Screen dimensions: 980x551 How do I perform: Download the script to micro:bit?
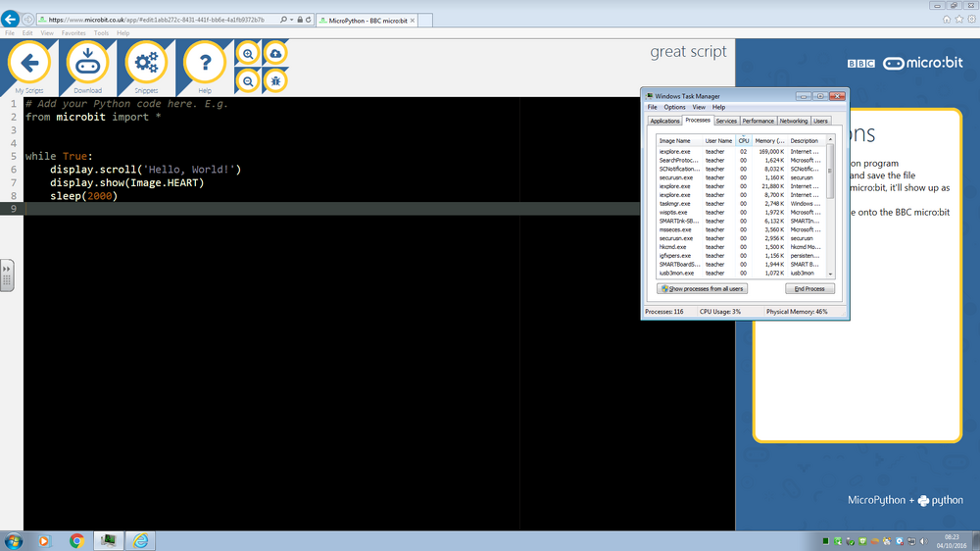tap(87, 63)
